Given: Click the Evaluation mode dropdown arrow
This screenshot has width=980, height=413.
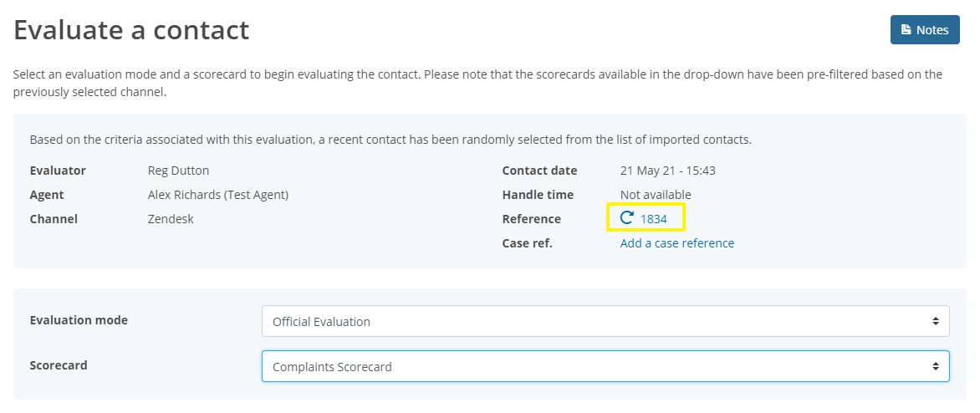Looking at the screenshot, I should [x=935, y=321].
